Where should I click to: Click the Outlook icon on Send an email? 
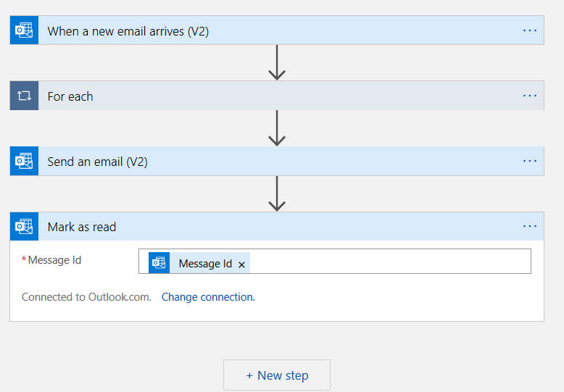[x=24, y=161]
